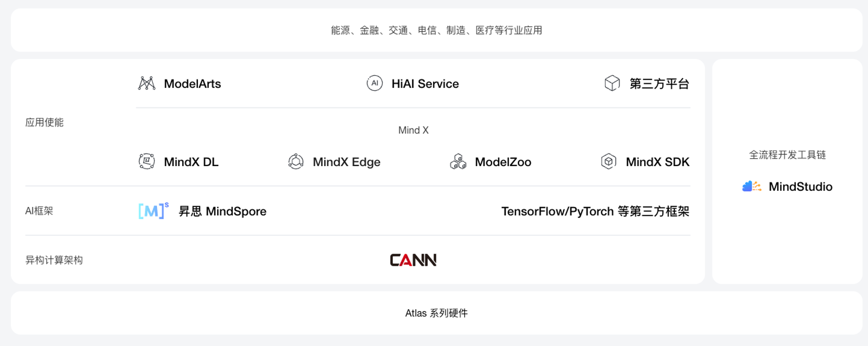Open the HiAI Service label
The image size is (868, 346).
(425, 84)
